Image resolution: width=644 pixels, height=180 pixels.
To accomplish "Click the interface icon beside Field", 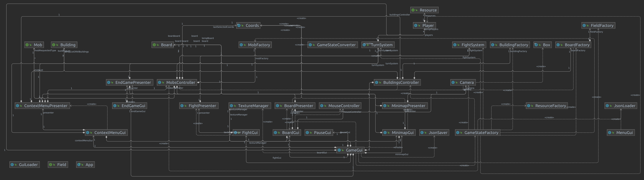I will 51,165.
